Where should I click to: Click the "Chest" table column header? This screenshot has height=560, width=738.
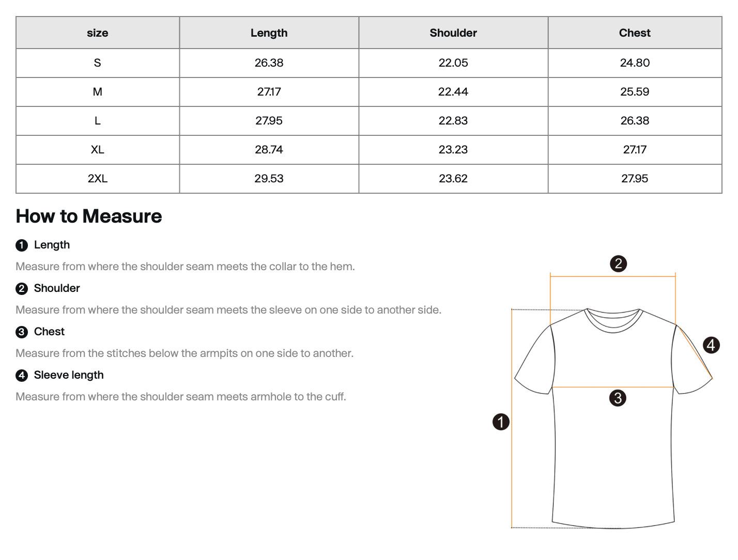click(x=635, y=33)
